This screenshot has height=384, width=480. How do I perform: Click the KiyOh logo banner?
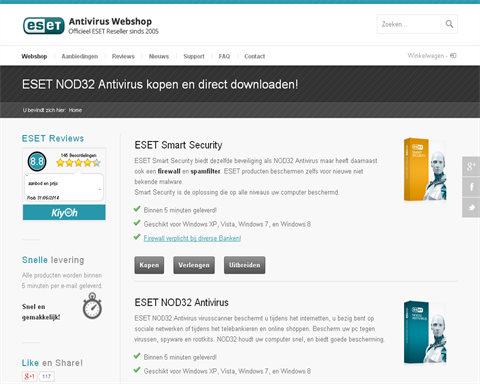point(64,213)
